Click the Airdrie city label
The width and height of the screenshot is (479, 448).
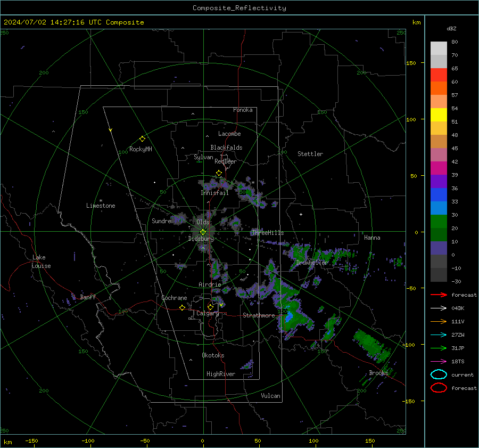[x=210, y=284]
